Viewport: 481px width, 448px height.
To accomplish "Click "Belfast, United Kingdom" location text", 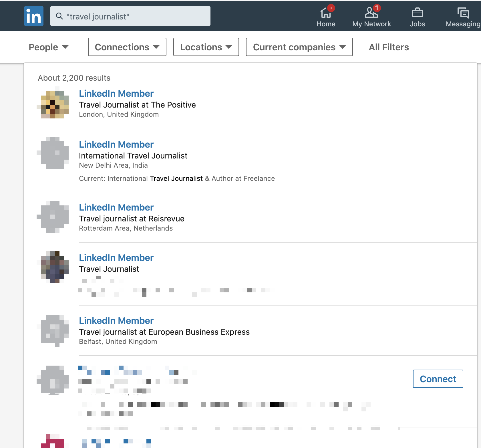I will [x=118, y=342].
